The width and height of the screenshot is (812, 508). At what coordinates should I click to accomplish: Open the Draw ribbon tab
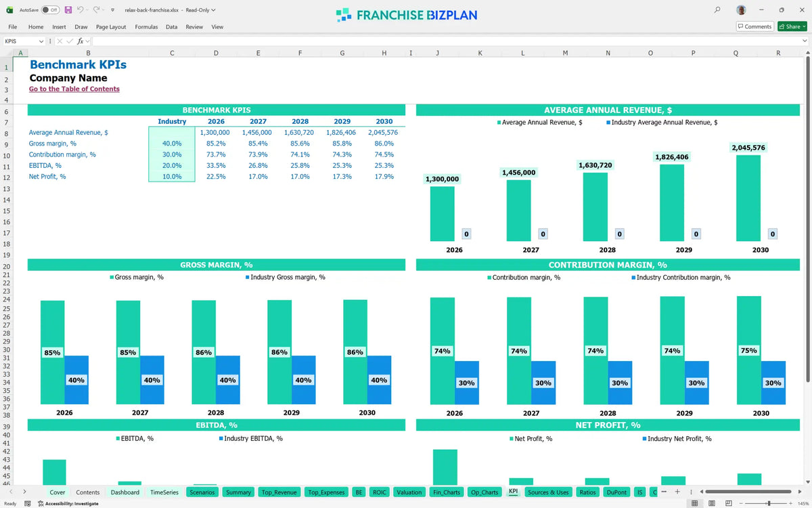click(x=81, y=27)
